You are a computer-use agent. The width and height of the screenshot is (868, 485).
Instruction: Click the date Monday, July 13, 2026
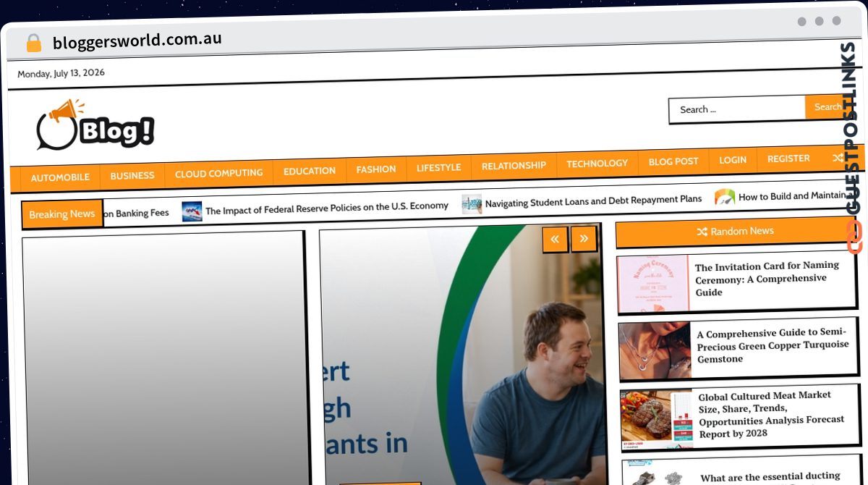pos(61,73)
